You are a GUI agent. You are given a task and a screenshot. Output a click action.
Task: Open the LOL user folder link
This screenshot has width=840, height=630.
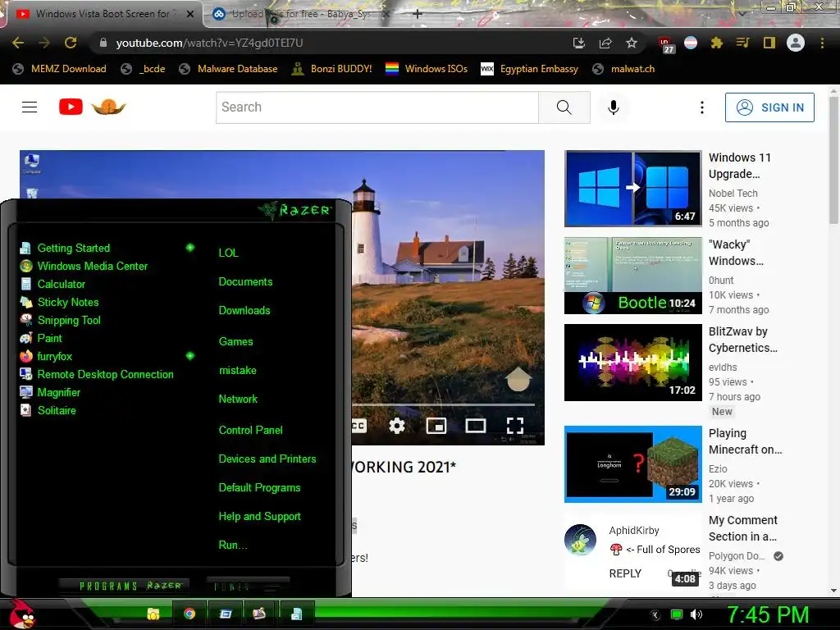pos(228,253)
